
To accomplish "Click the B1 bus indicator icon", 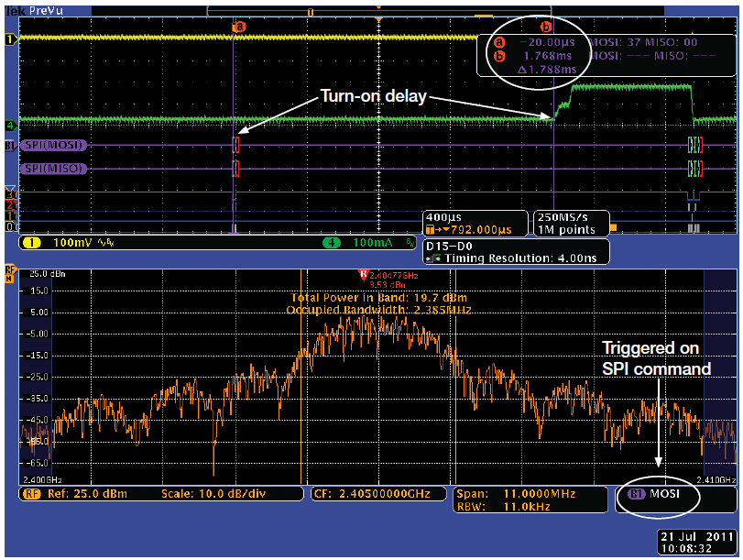I will pyautogui.click(x=11, y=146).
